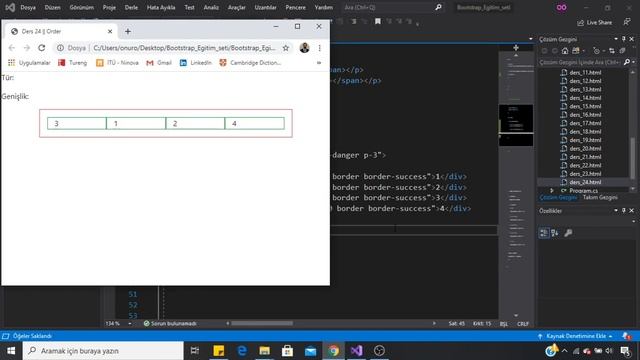
Task: Open a new Chrome tab
Action: 128,31
